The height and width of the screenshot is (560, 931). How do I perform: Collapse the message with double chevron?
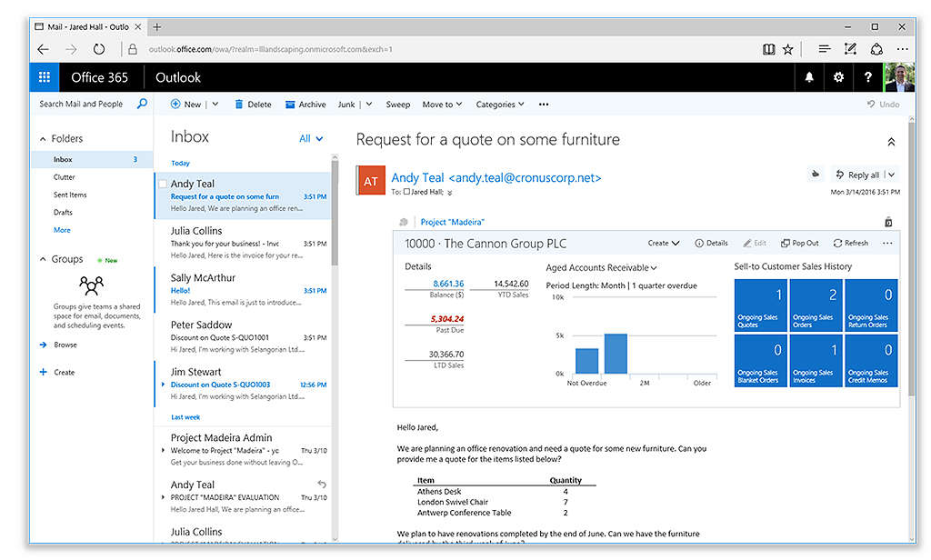[891, 142]
